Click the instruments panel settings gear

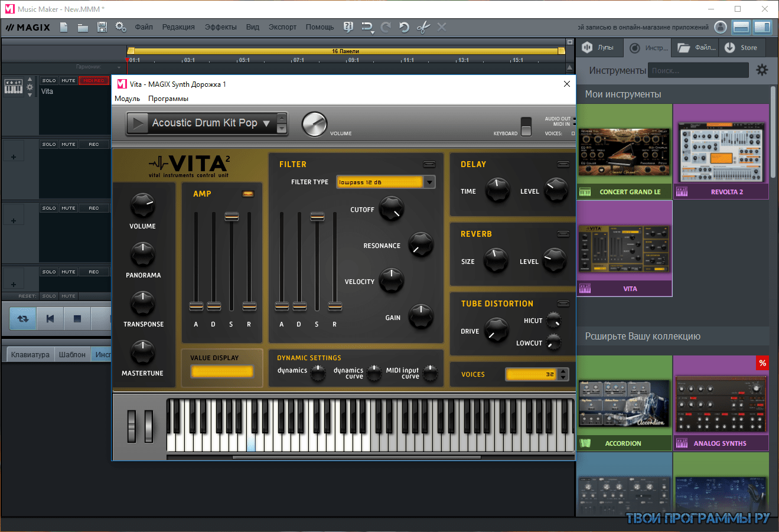coord(762,70)
